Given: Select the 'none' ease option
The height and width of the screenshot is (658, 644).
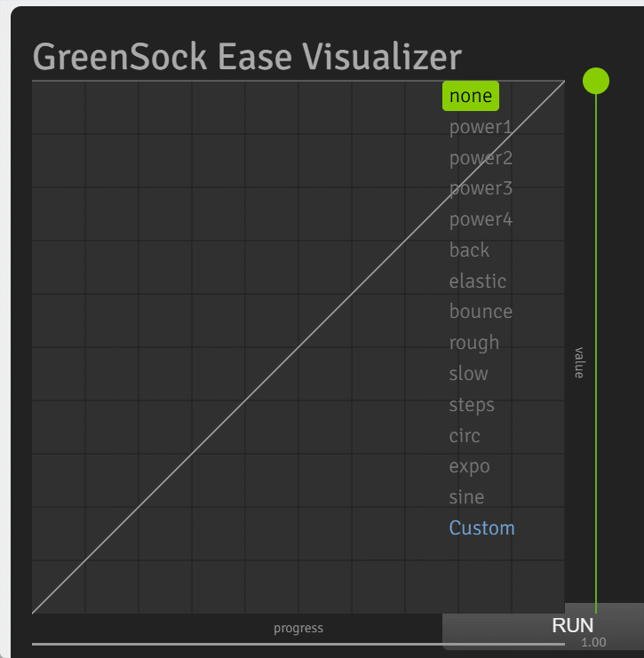Looking at the screenshot, I should click(x=470, y=96).
